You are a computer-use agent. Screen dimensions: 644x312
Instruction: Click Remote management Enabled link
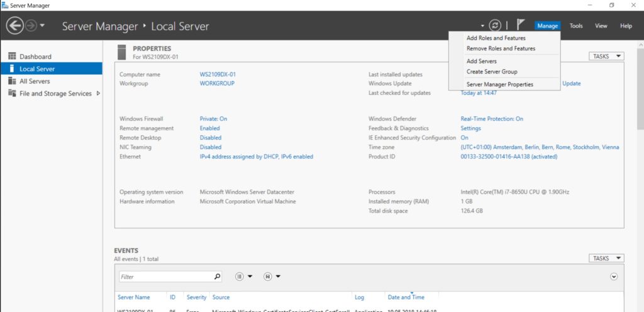click(209, 128)
